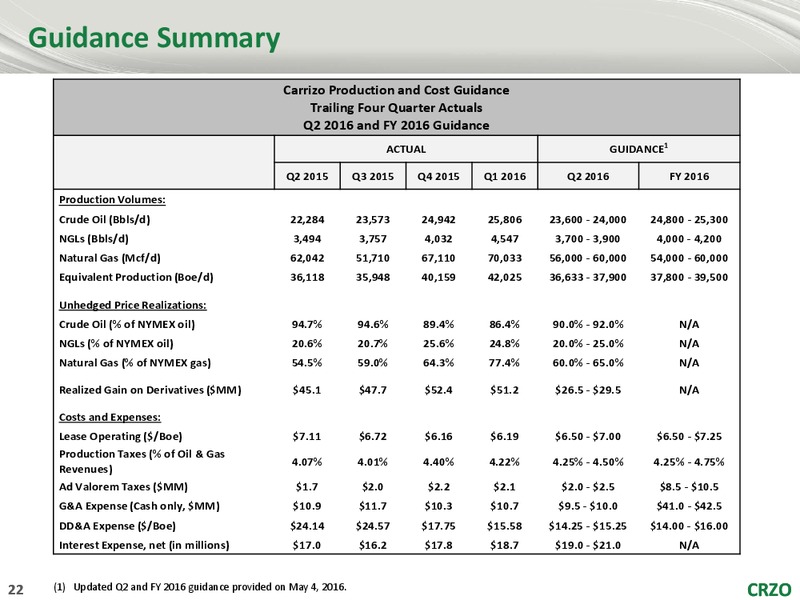This screenshot has height=600, width=800.
Task: Click the 'Q1 2016' column header
Action: pyautogui.click(x=505, y=177)
